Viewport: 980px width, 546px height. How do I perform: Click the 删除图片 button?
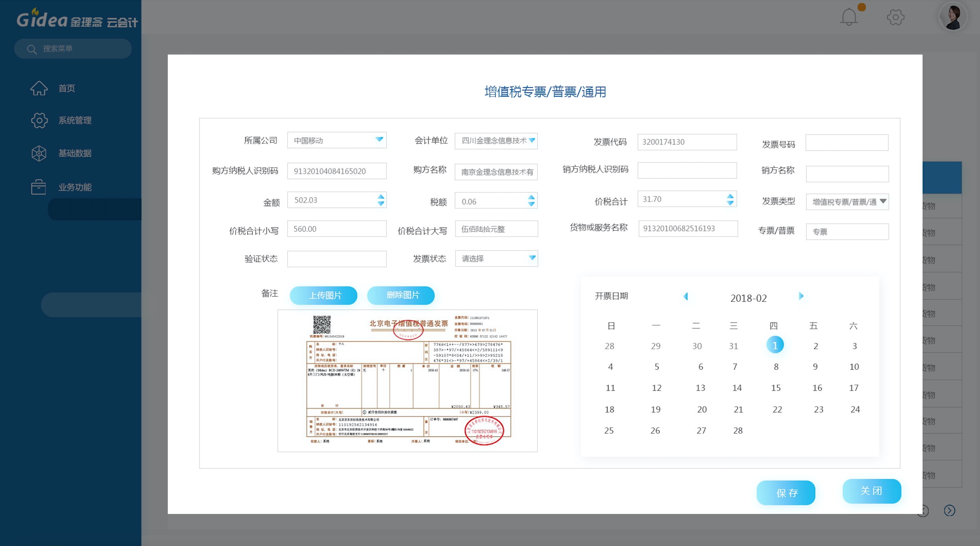401,295
